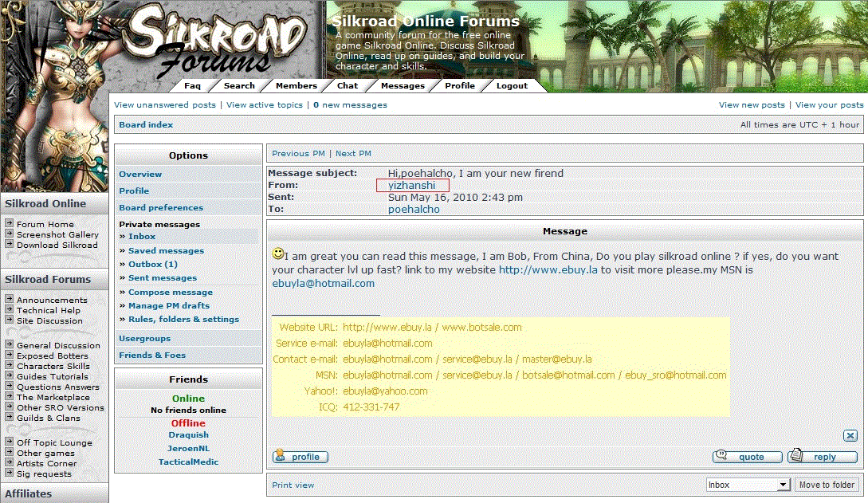Image resolution: width=868 pixels, height=503 pixels.
Task: Click the icon next to Exposed Botters
Action: (9, 356)
